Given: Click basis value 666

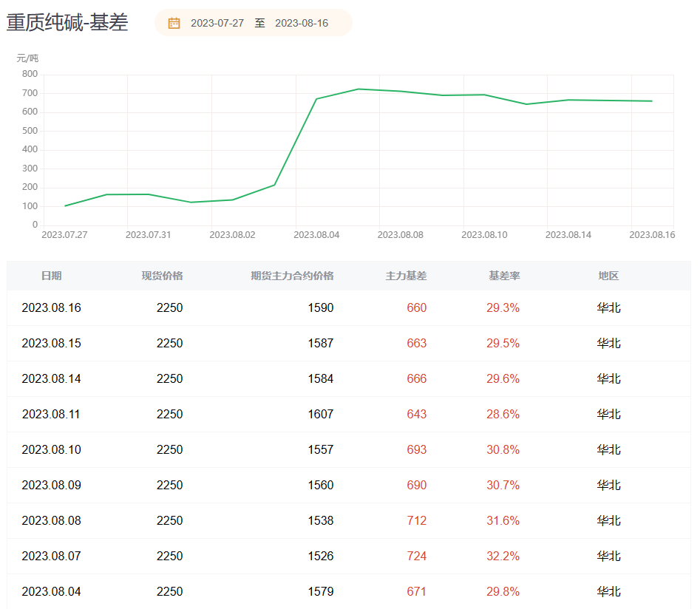Looking at the screenshot, I should click(416, 378).
